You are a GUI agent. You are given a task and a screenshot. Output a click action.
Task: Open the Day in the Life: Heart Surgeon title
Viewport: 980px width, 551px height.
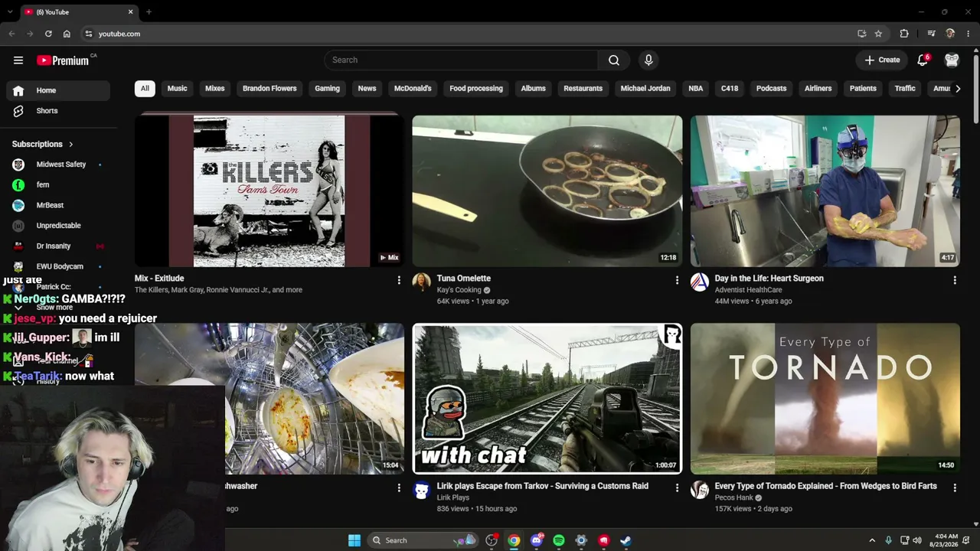pyautogui.click(x=769, y=279)
